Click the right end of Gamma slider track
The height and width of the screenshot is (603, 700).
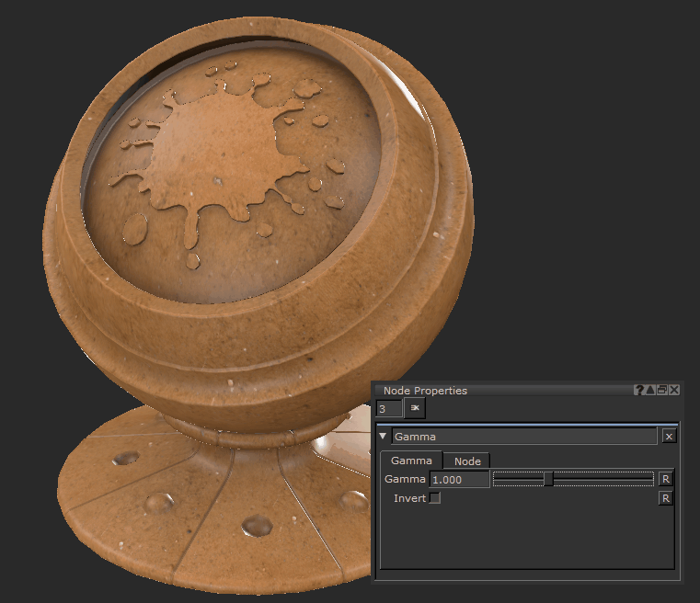pyautogui.click(x=649, y=479)
